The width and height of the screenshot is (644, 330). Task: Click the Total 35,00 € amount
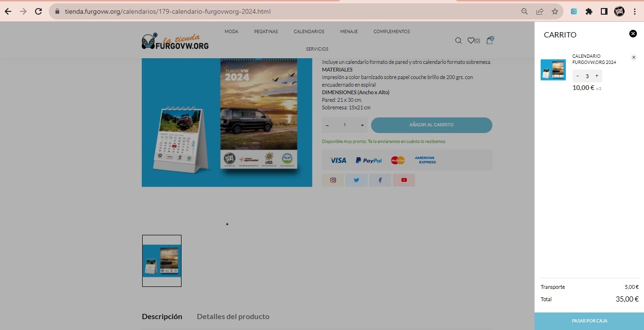627,299
